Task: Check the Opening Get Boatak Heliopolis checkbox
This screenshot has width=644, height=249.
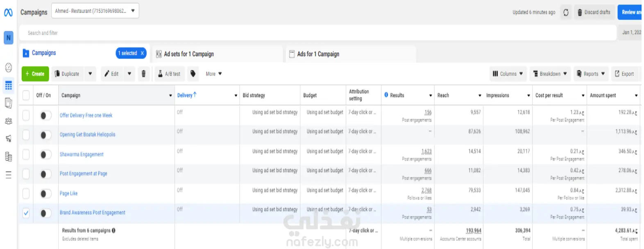Action: pyautogui.click(x=26, y=135)
